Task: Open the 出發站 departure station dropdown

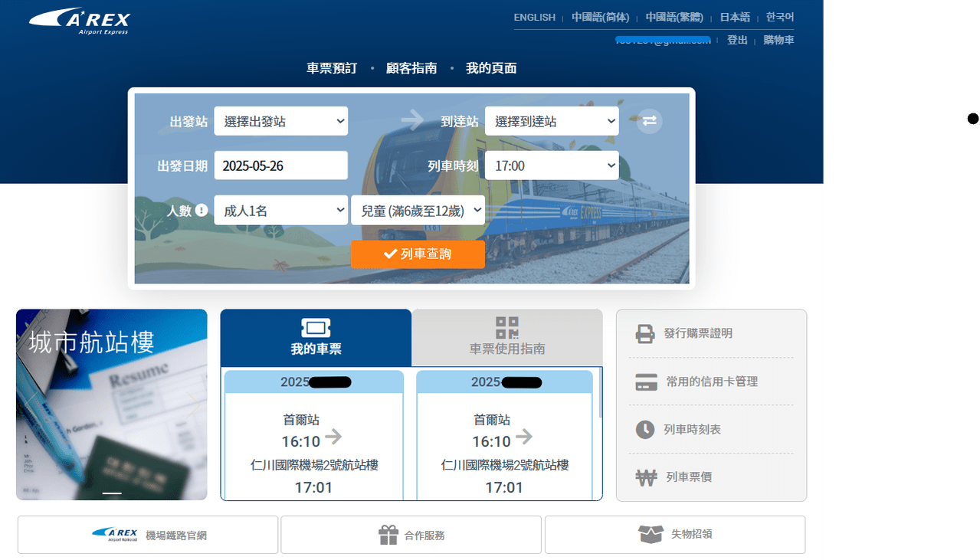Action: pos(280,121)
